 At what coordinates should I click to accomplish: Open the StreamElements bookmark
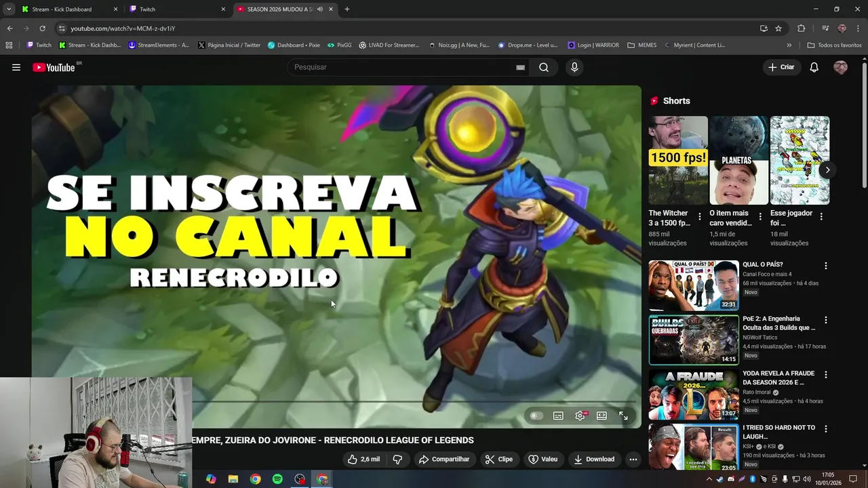point(159,45)
